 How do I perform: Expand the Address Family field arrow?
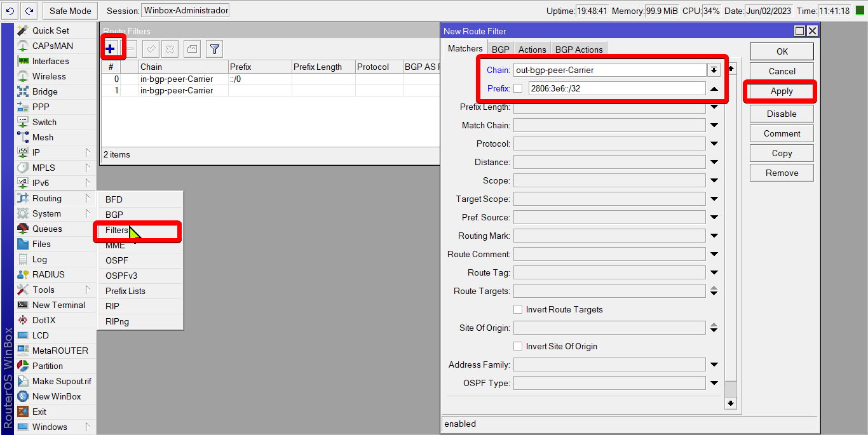pos(714,365)
